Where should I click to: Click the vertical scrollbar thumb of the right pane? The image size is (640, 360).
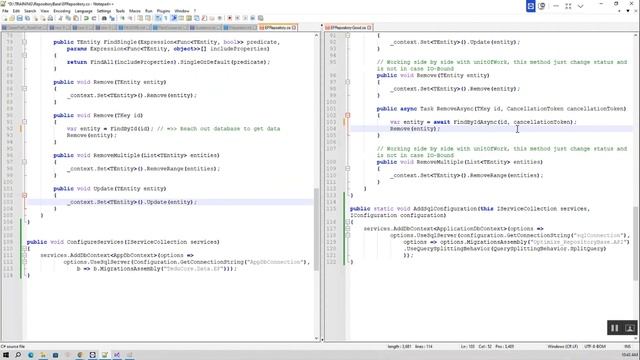636,244
